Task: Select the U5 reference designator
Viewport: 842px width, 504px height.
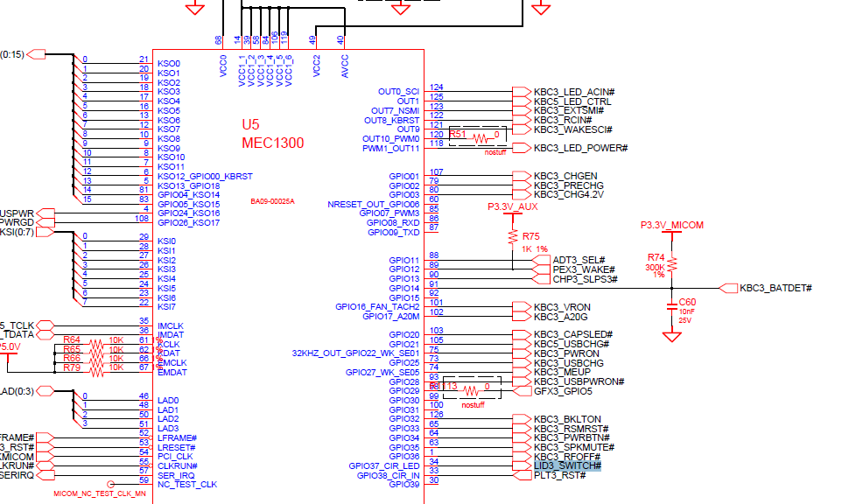Action: (x=250, y=125)
